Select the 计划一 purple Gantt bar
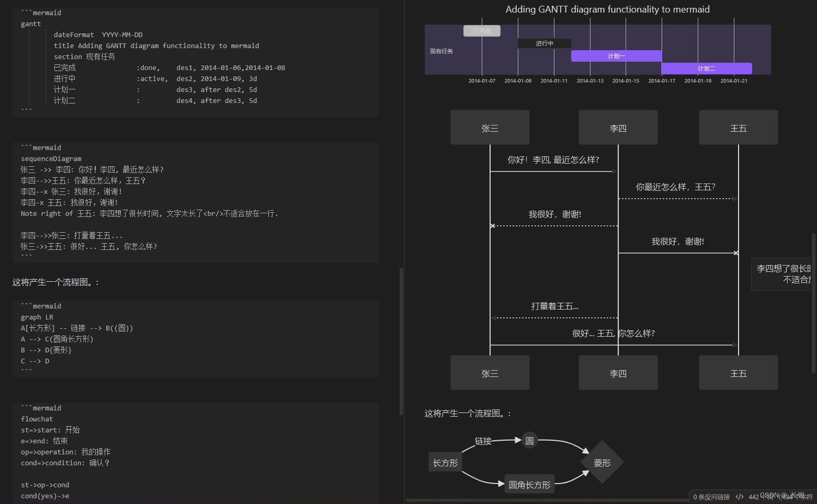817x504 pixels. 617,56
